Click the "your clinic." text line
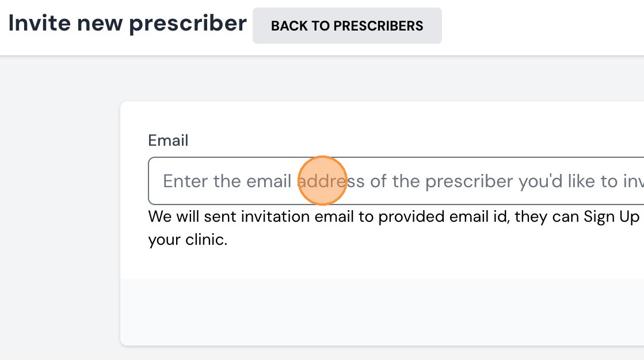 tap(188, 239)
